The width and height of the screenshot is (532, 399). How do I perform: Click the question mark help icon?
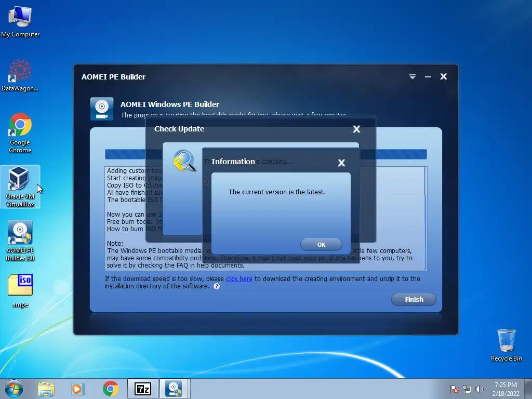tap(217, 286)
